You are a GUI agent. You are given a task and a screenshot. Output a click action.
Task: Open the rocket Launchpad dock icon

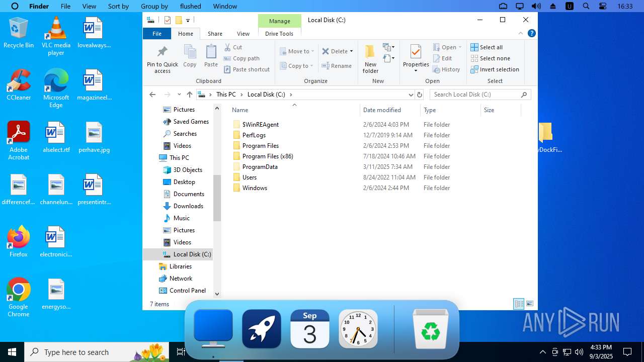pyautogui.click(x=262, y=329)
